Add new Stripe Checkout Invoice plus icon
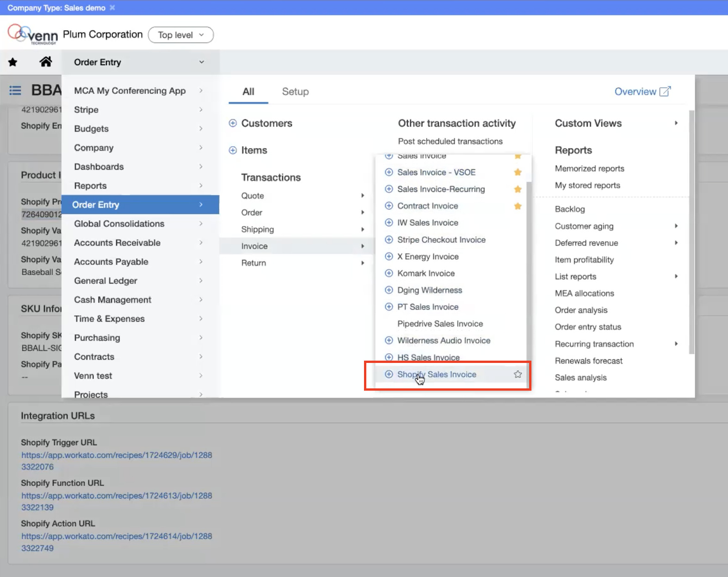The image size is (728, 577). 389,239
